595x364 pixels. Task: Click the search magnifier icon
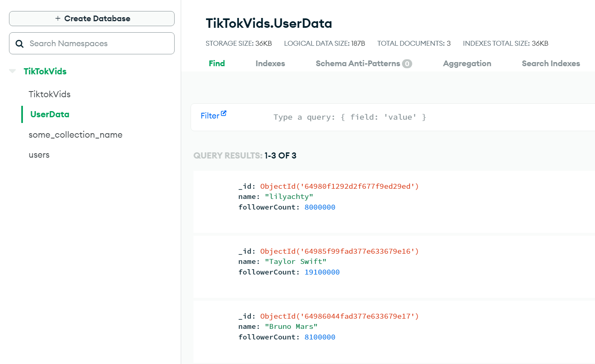pos(19,44)
